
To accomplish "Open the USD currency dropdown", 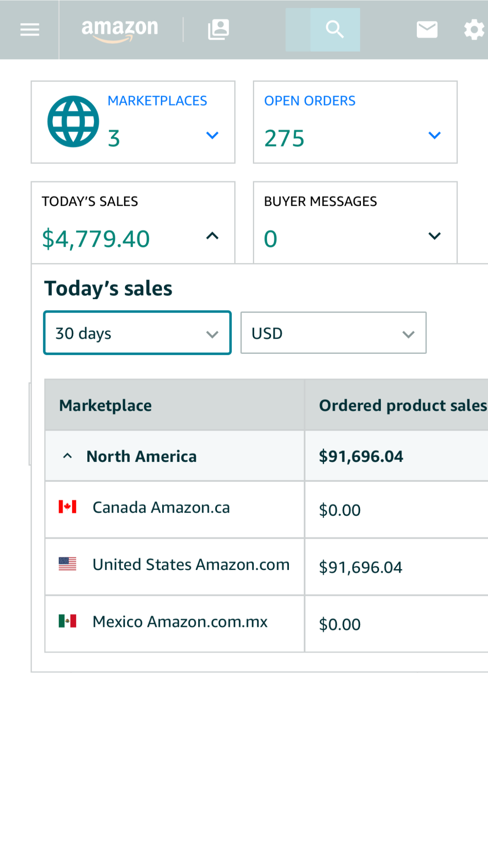I will 333,333.
